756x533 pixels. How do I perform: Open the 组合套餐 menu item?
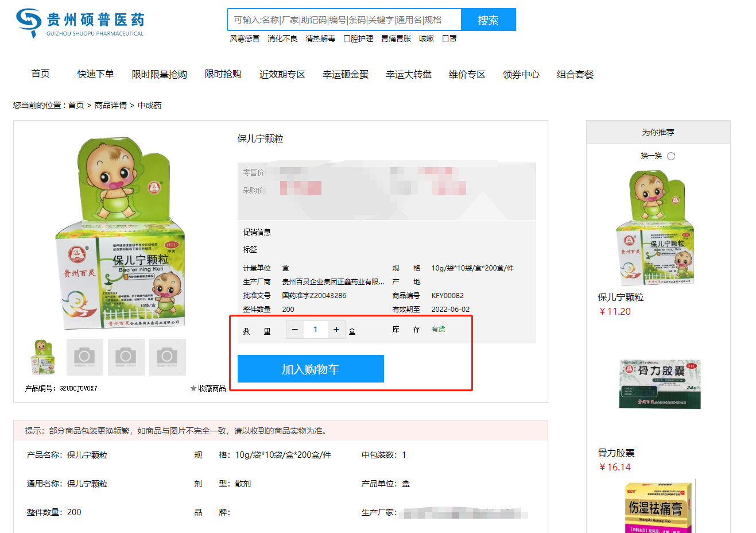click(x=575, y=75)
